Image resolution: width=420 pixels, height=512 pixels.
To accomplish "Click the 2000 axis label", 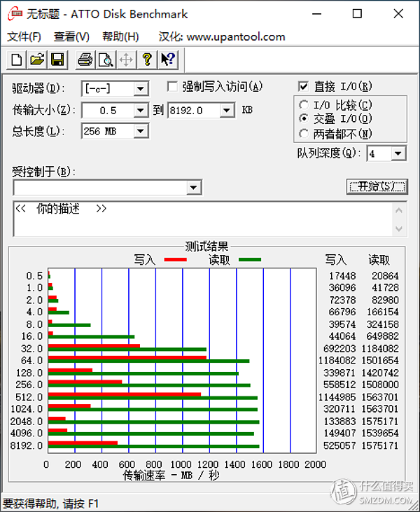I will pyautogui.click(x=315, y=464).
